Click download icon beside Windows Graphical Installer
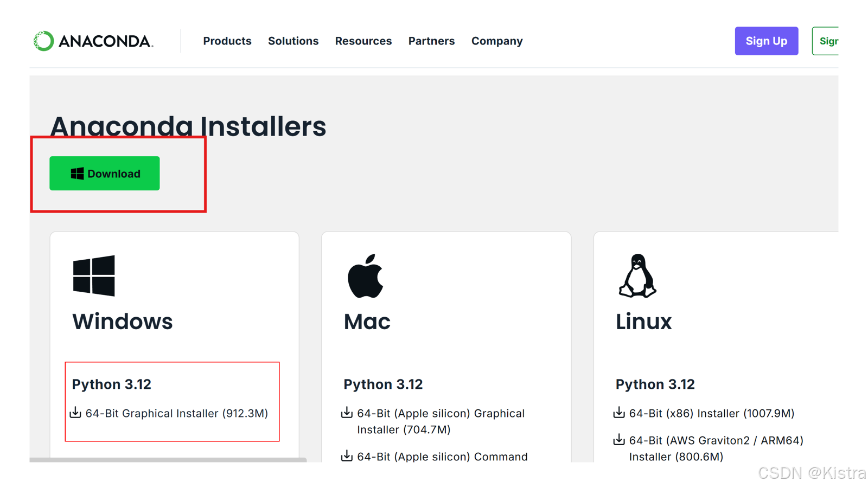The height and width of the screenshot is (488, 868). (75, 413)
